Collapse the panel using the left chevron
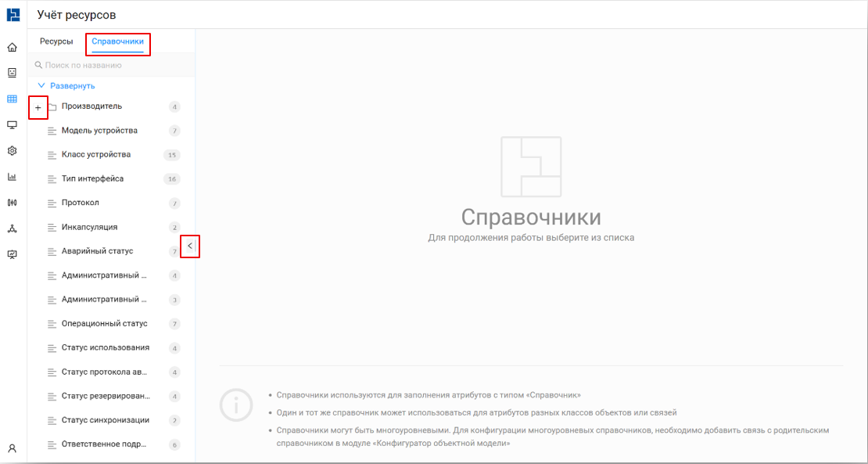The image size is (868, 464). pos(189,246)
